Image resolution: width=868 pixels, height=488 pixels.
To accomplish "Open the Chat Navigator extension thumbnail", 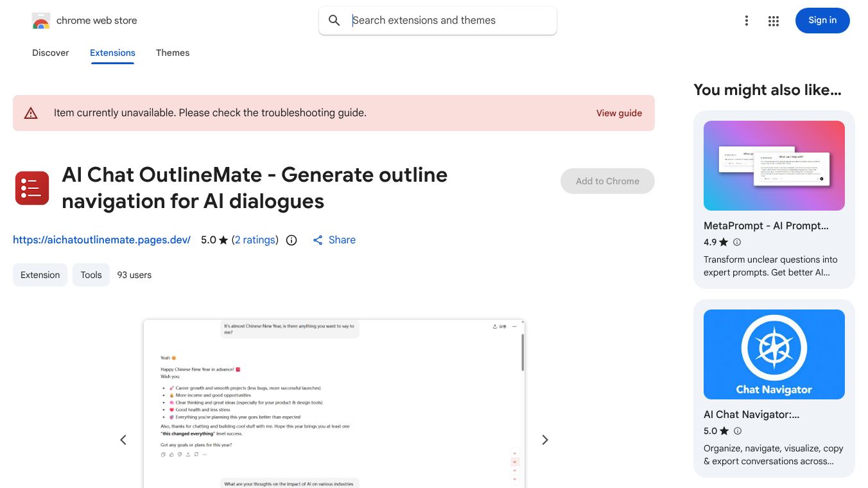I will pyautogui.click(x=774, y=354).
